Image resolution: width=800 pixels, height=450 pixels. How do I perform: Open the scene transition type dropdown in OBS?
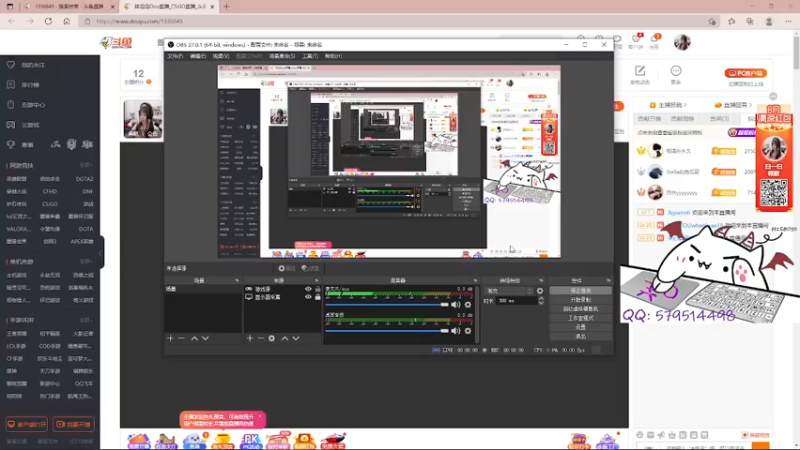tap(510, 291)
